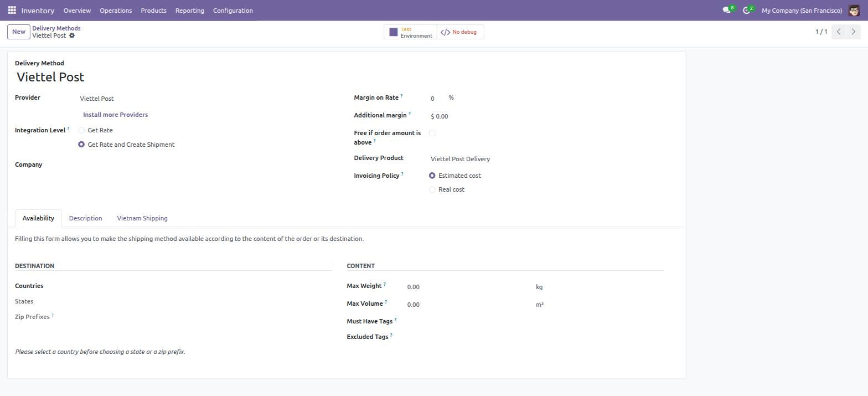Go back to Delivery Methods breadcrumb
Screen dimensions: 868x396
(x=56, y=28)
